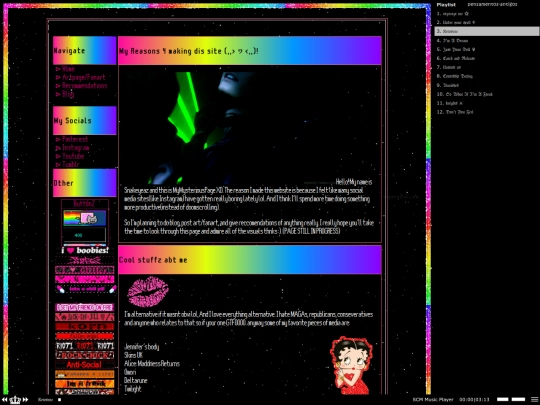540x405 pixels.
Task: Visit the Instagram social link
Action: 76,147
